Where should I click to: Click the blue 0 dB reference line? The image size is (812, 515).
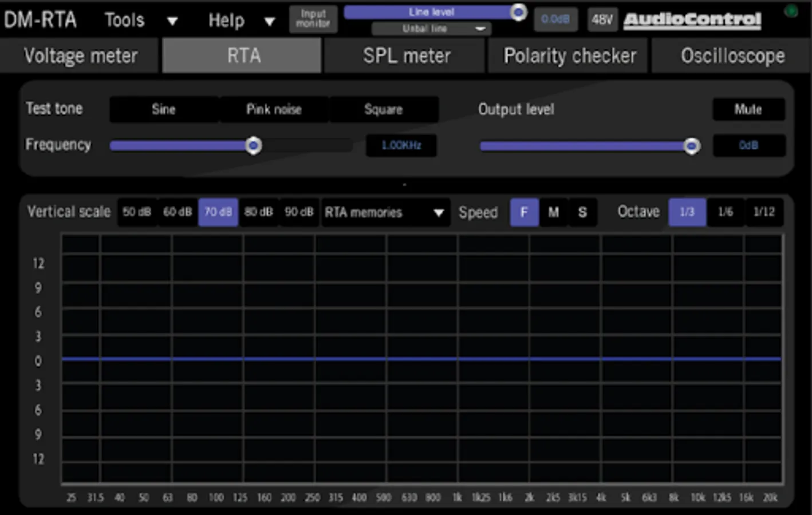(421, 359)
